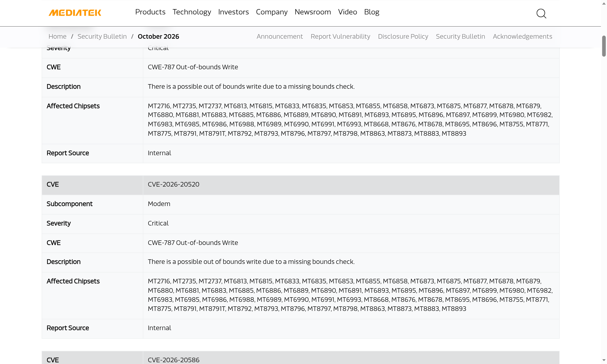Click the Modem subcomponent value
The image size is (607, 364).
pyautogui.click(x=159, y=204)
